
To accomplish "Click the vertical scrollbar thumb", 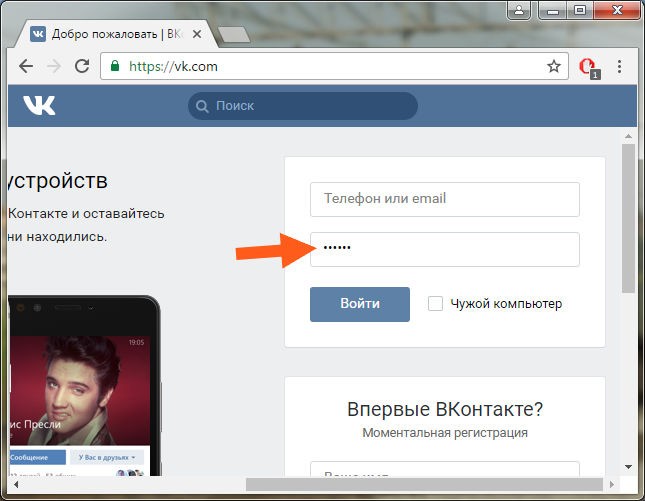I will click(x=628, y=218).
